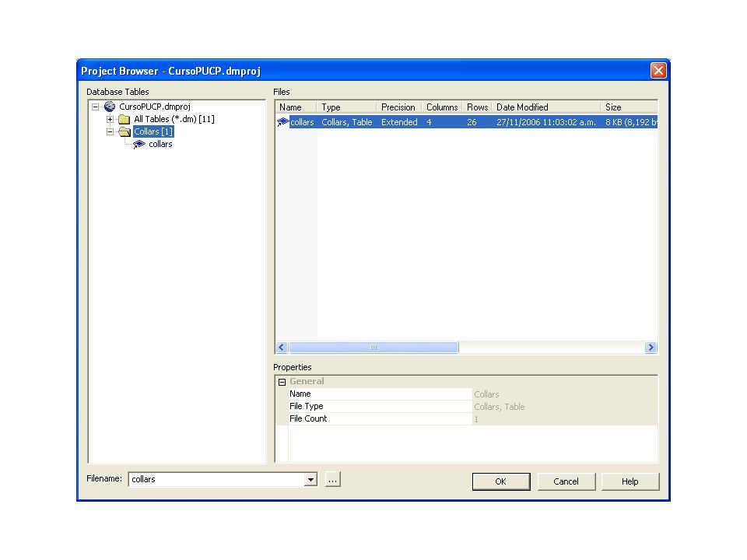Sort files by Name column header
Viewport: 747px width, 560px height.
click(296, 107)
